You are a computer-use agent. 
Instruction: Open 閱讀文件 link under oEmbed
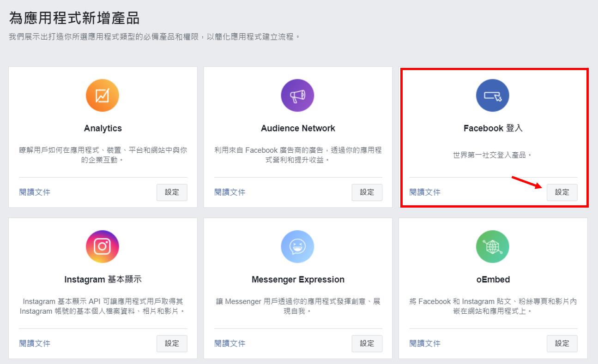pos(425,343)
